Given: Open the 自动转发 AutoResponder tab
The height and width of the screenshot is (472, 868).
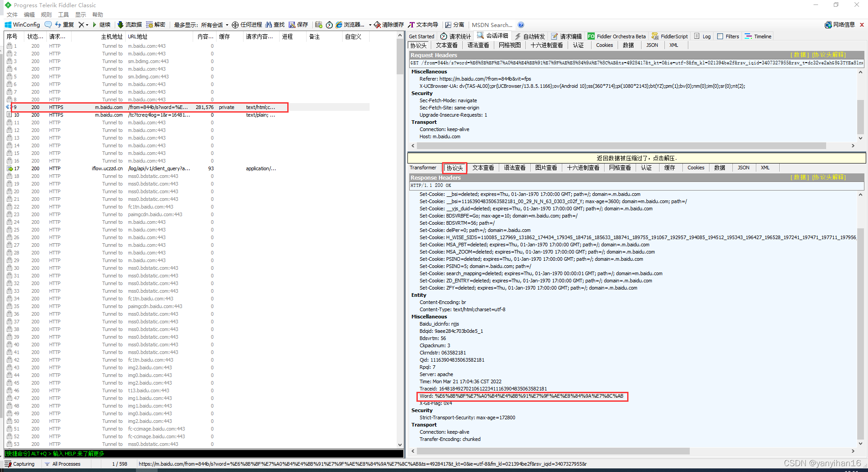Looking at the screenshot, I should click(x=530, y=36).
